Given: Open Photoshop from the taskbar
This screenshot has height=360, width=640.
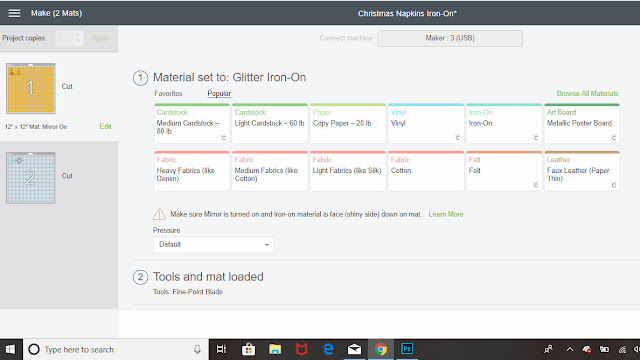Looking at the screenshot, I should (407, 349).
